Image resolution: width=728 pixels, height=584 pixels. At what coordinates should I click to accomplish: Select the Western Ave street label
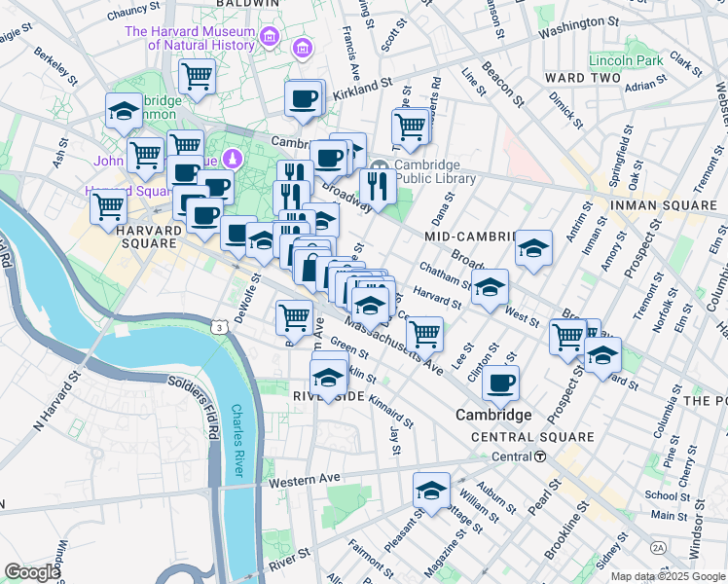click(x=304, y=481)
